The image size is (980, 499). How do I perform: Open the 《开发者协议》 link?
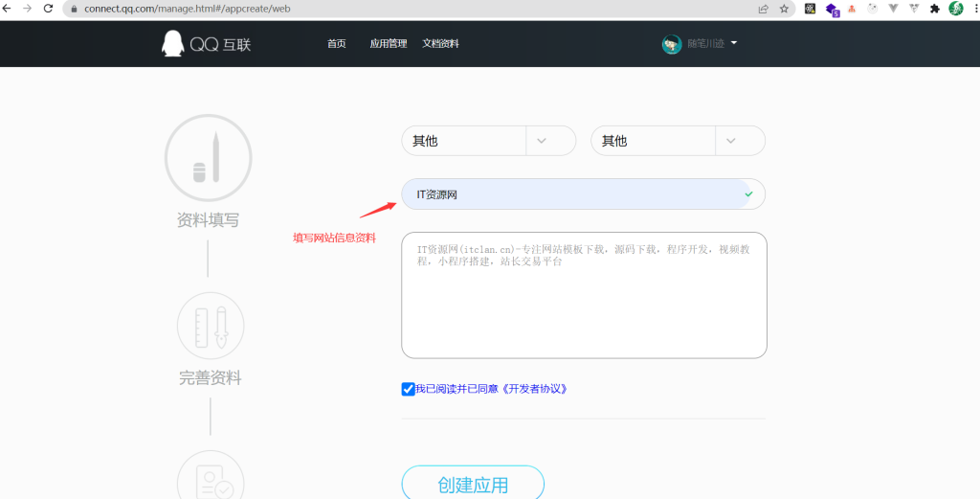[x=534, y=389]
